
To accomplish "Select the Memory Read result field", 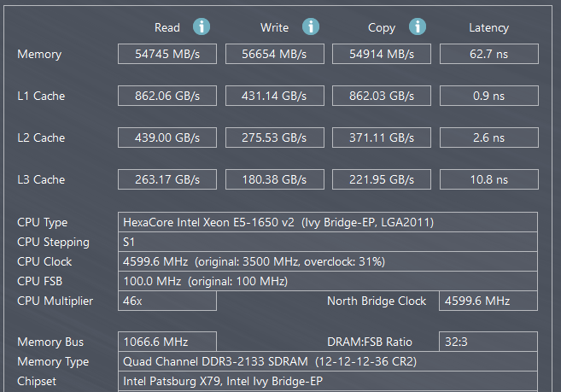I will 167,54.
